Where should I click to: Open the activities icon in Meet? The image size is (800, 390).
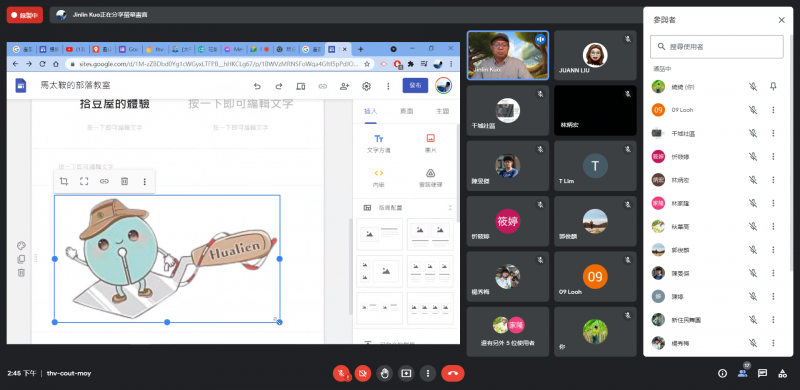tap(782, 373)
